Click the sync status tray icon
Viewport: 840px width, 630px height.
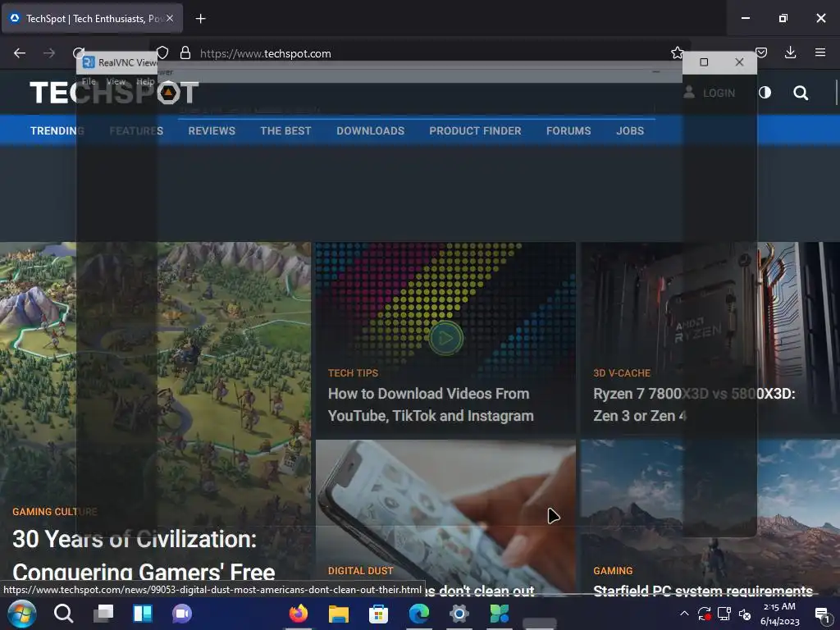(704, 614)
